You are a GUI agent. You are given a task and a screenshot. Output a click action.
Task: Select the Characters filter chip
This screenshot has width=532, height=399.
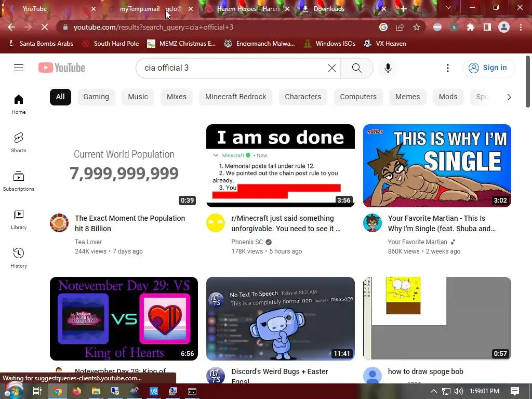pos(303,97)
